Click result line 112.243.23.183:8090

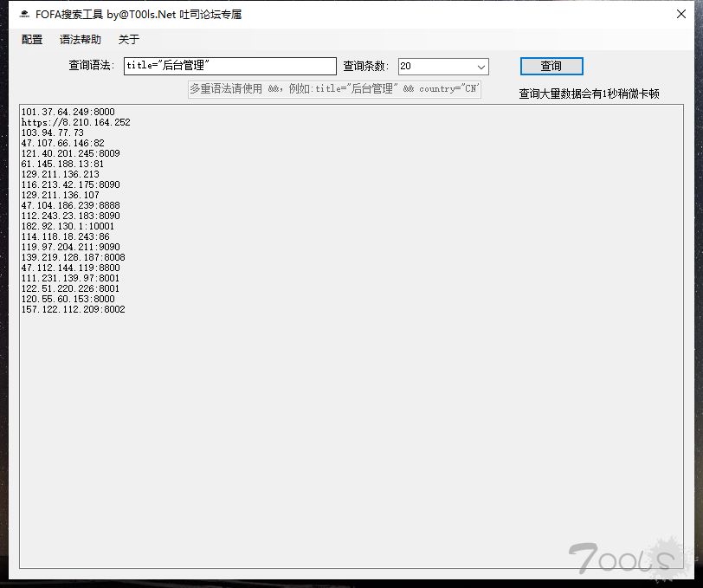pyautogui.click(x=70, y=216)
